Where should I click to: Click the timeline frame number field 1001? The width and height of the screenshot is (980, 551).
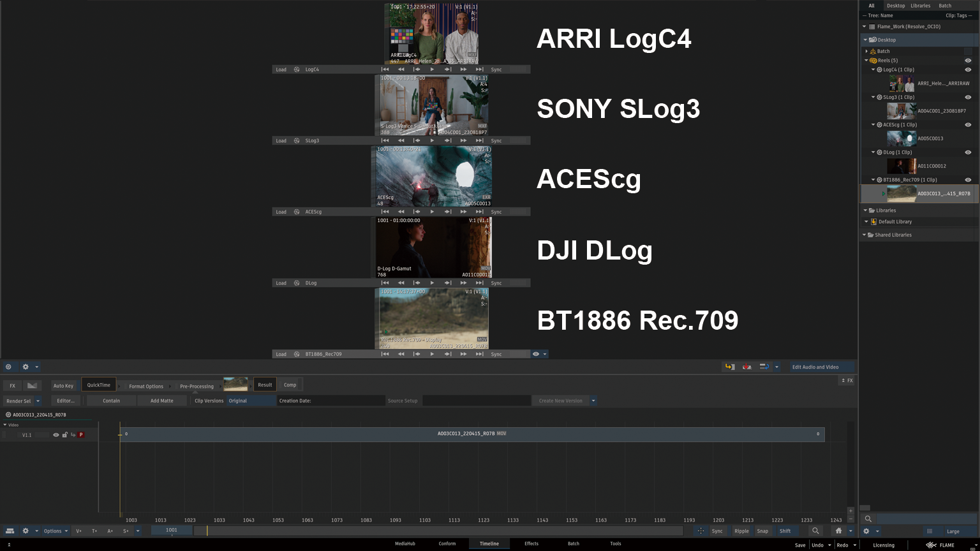pos(172,531)
